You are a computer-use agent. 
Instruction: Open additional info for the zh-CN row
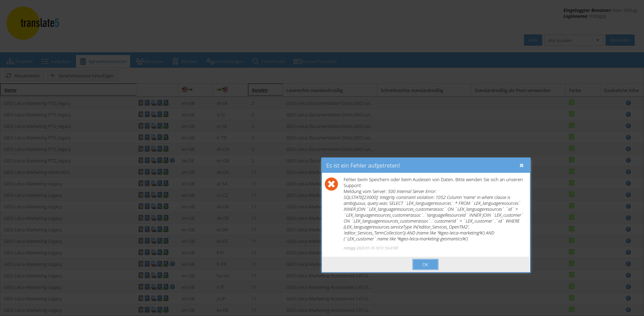(628, 149)
